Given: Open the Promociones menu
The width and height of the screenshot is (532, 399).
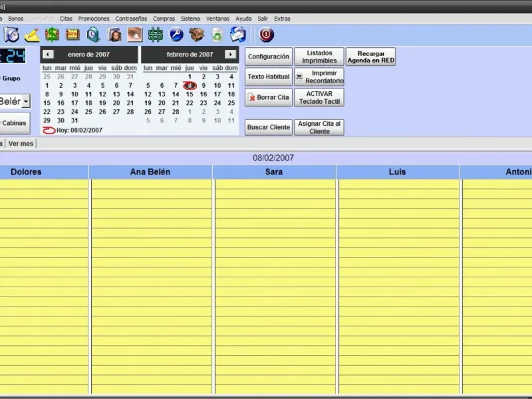Looking at the screenshot, I should [94, 19].
